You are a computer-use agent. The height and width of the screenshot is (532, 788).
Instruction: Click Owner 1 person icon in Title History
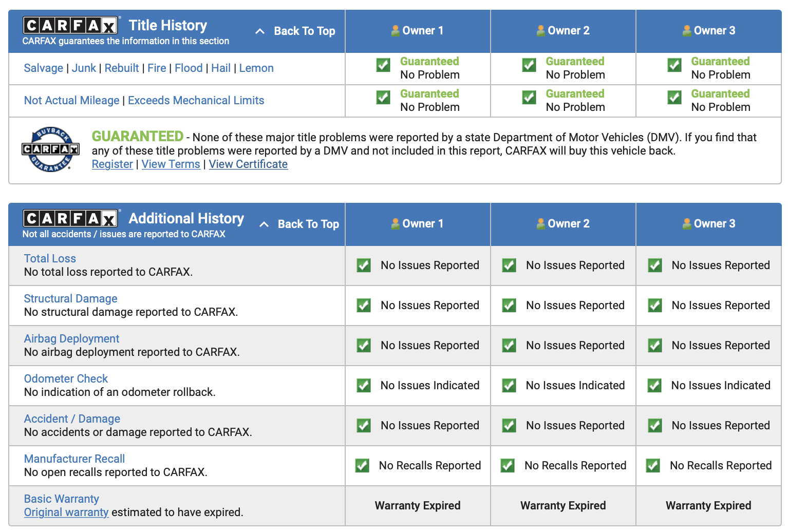pos(395,31)
